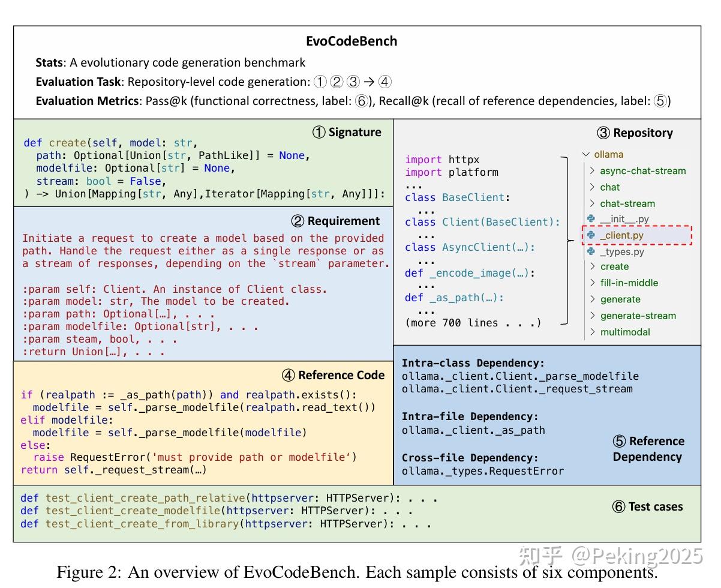The height and width of the screenshot is (588, 721).
Task: Click the '(more 700 lines . . .)' text
Action: pyautogui.click(x=473, y=323)
